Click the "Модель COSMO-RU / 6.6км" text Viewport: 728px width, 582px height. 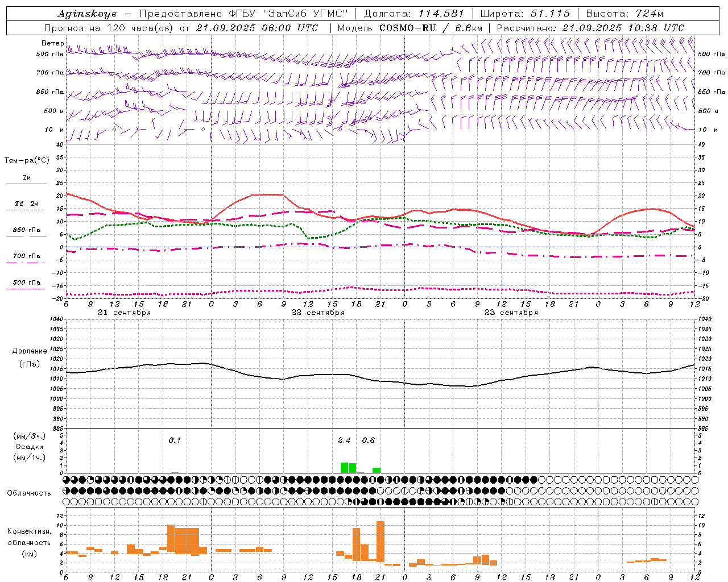[409, 28]
